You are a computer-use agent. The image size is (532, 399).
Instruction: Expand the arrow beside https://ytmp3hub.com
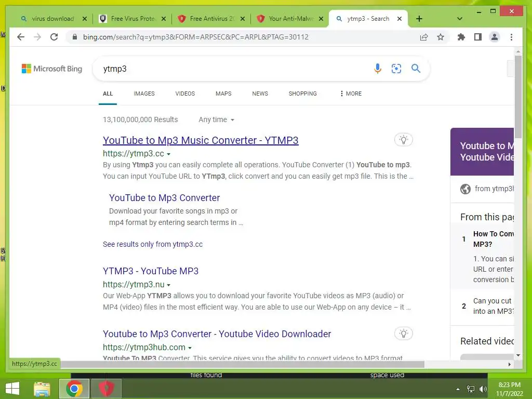(190, 348)
